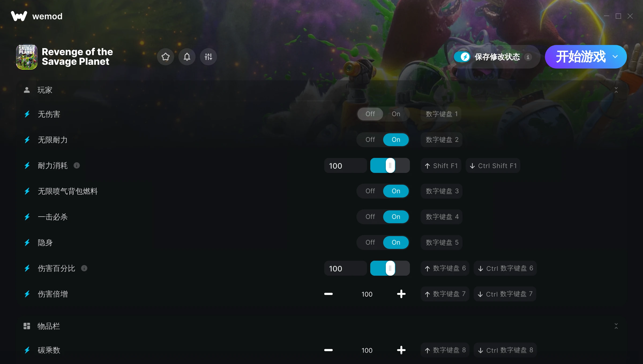Collapse the 玩家 section
This screenshot has height=364, width=643.
click(616, 90)
